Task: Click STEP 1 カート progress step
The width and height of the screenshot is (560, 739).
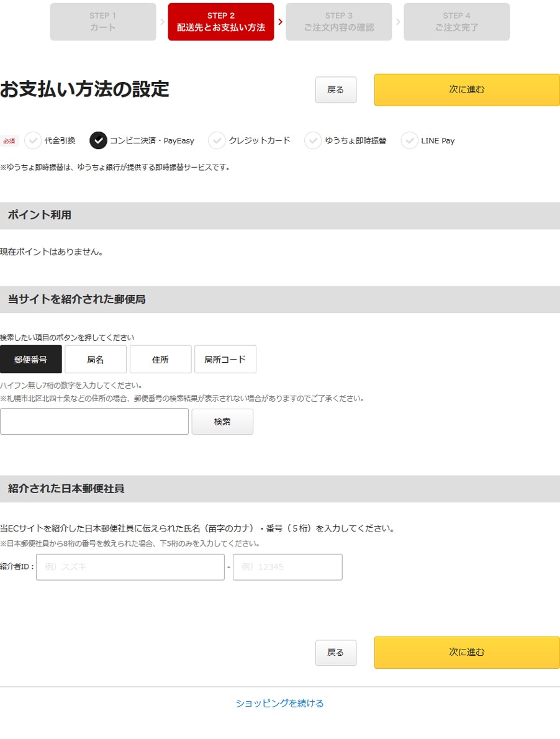Action: tap(103, 22)
